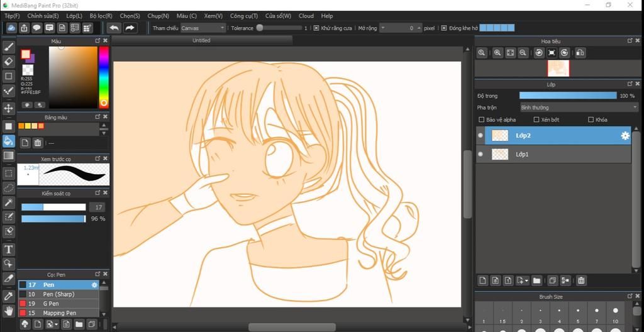
Task: Open gear settings for Lớp2 layer
Action: [x=625, y=135]
